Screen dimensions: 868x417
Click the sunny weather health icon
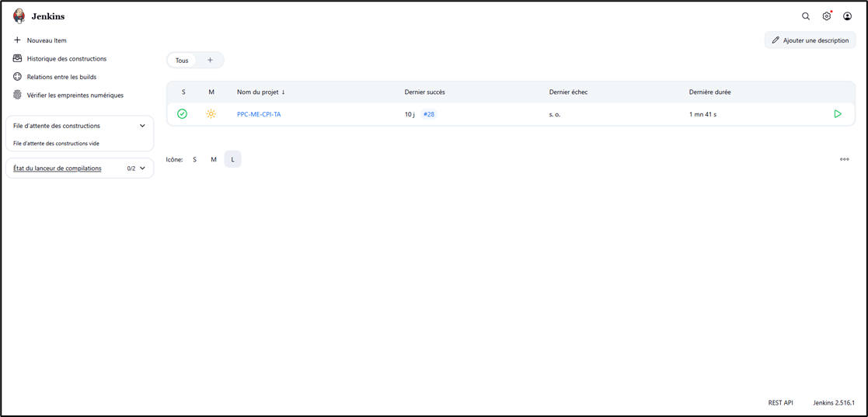(211, 114)
